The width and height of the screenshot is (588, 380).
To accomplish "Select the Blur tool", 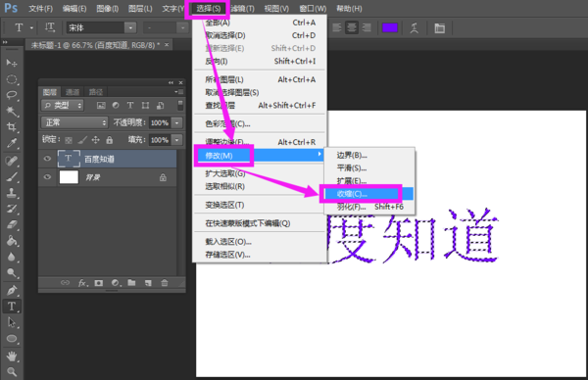I will click(x=12, y=257).
